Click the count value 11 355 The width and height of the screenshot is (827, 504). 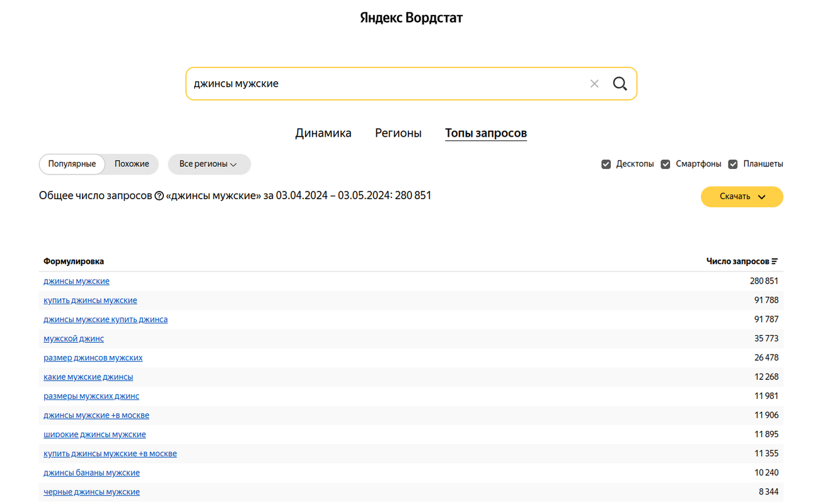(766, 454)
